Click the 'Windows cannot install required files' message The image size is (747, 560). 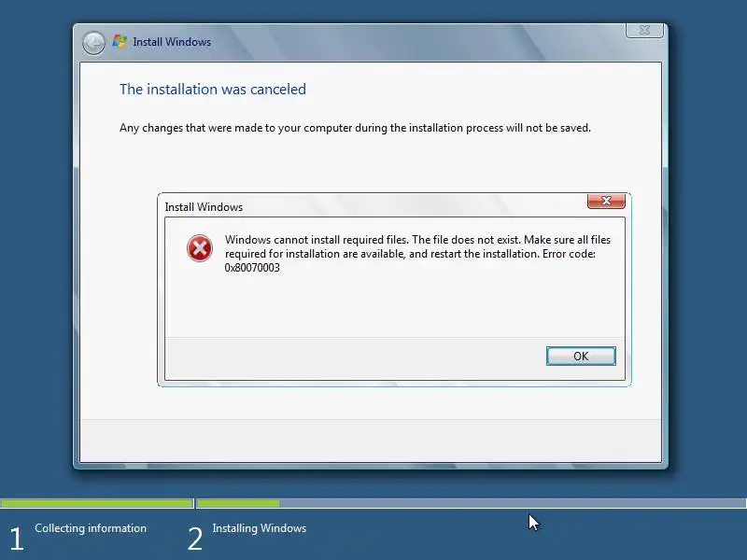[417, 253]
